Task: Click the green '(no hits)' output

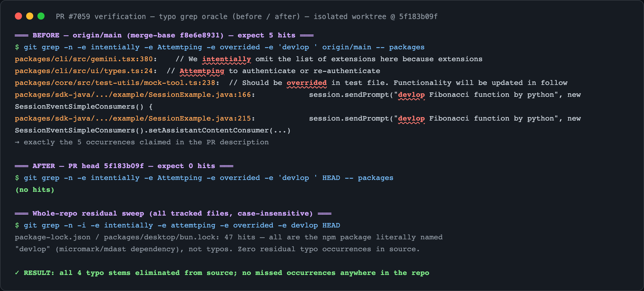Action: point(35,190)
